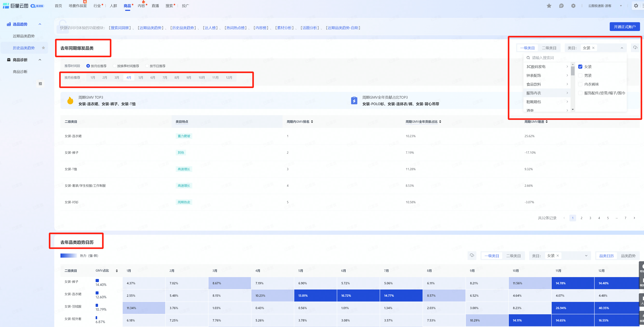Open 近期品类趋势 in sidebar
Viewport: 644px width, 327px height.
click(x=24, y=36)
